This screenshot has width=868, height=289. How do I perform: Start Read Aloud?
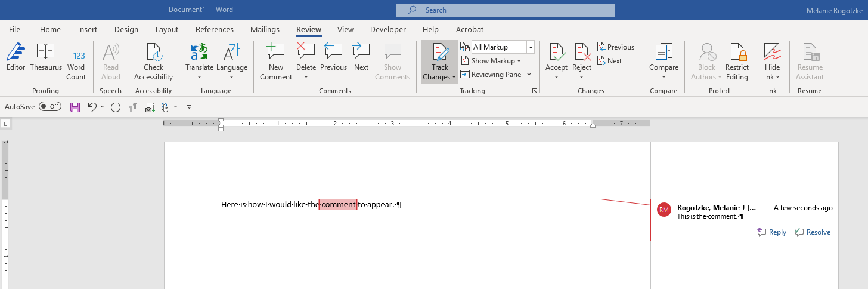[x=111, y=62]
